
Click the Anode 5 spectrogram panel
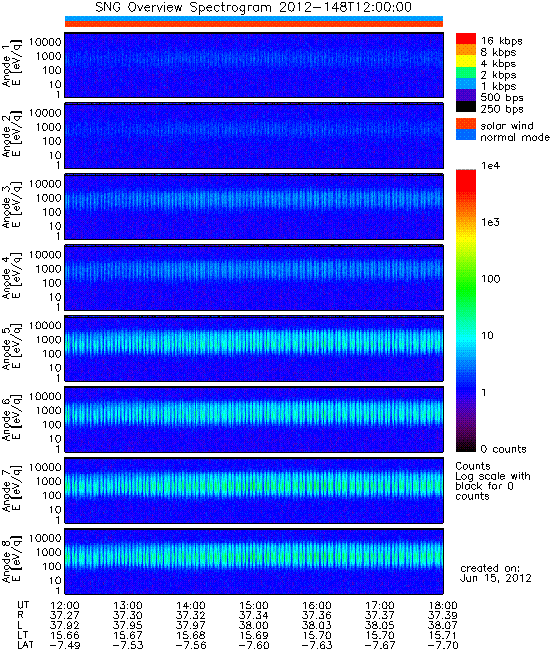click(x=254, y=348)
